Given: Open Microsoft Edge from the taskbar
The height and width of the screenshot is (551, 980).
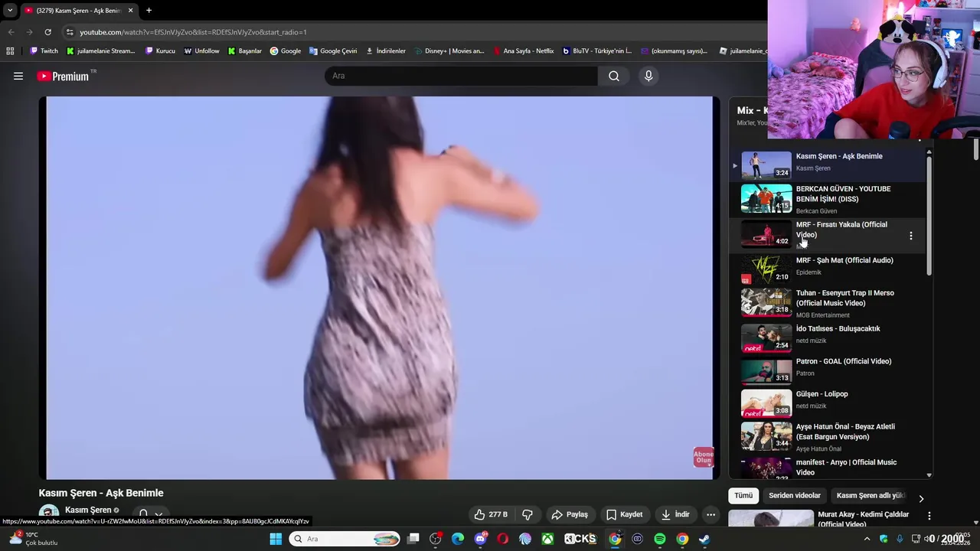Looking at the screenshot, I should 458,539.
